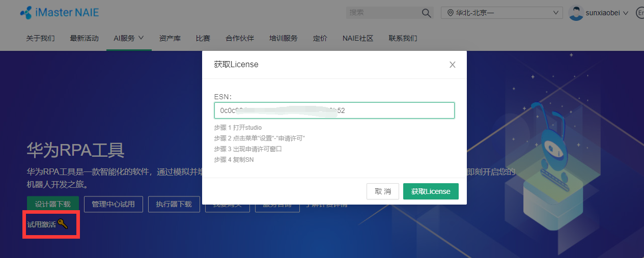
Task: Click the key icon beside 试用激活
Action: [63, 224]
